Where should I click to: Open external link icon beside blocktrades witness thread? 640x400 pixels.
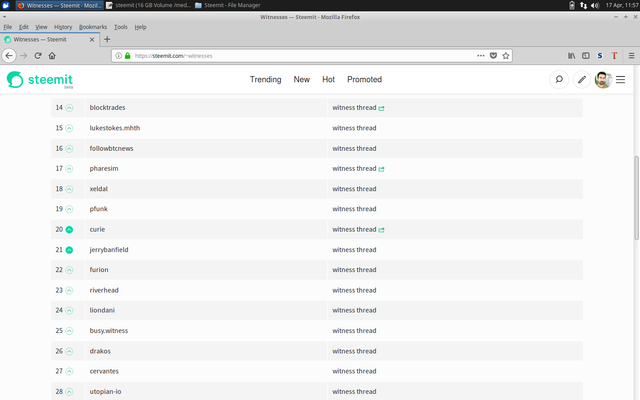coord(381,108)
